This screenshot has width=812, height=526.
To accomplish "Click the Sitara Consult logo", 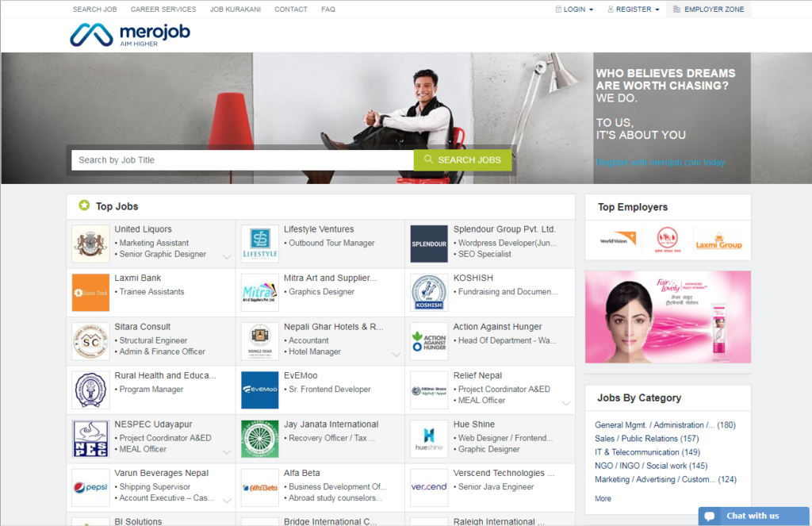I will (90, 341).
